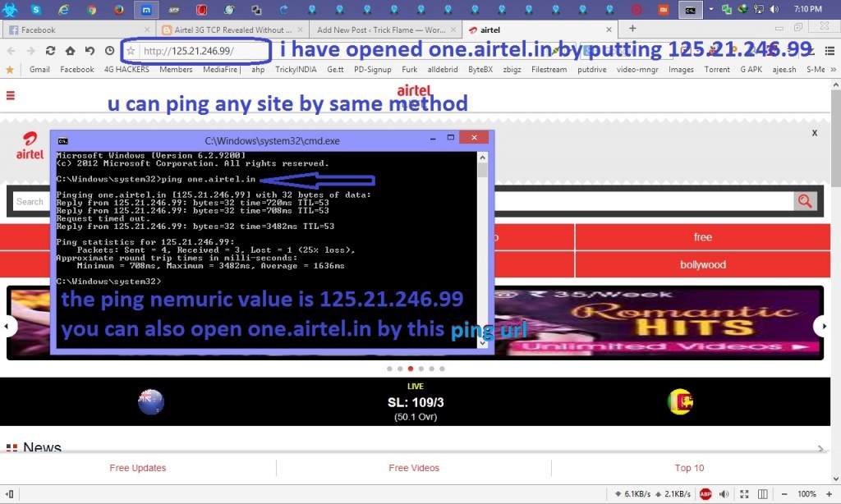
Task: Click the Free Videos link
Action: (414, 468)
